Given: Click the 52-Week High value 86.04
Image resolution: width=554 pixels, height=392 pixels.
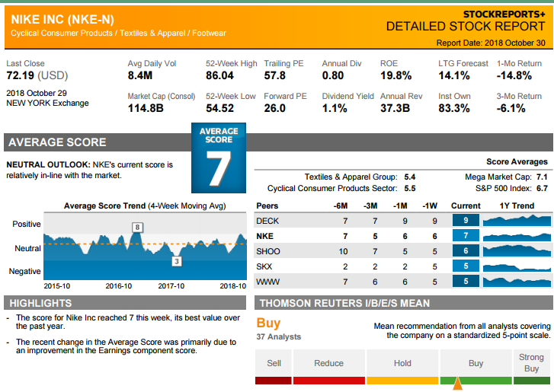Looking at the screenshot, I should (219, 75).
